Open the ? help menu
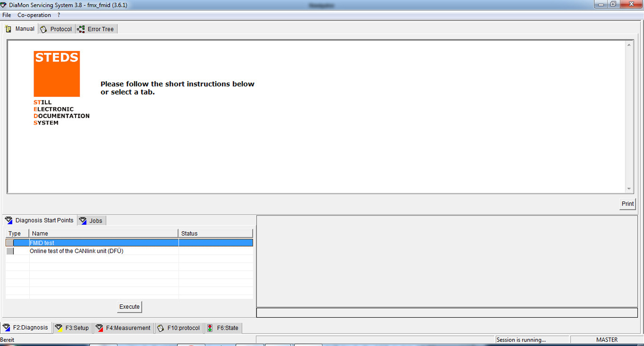This screenshot has height=346, width=644. 59,15
